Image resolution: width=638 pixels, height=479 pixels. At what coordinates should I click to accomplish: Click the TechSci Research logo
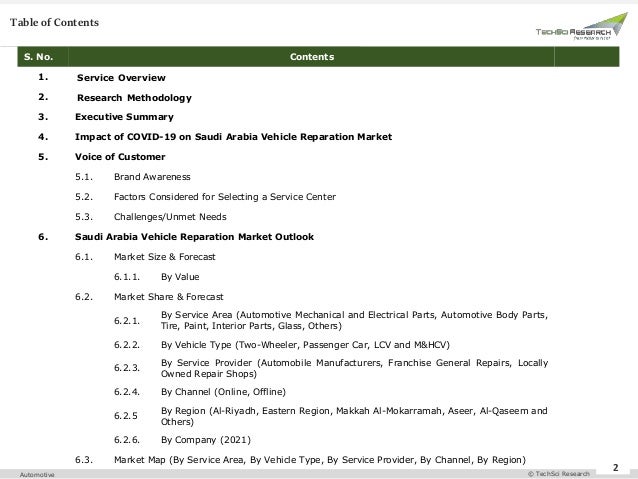coord(581,26)
